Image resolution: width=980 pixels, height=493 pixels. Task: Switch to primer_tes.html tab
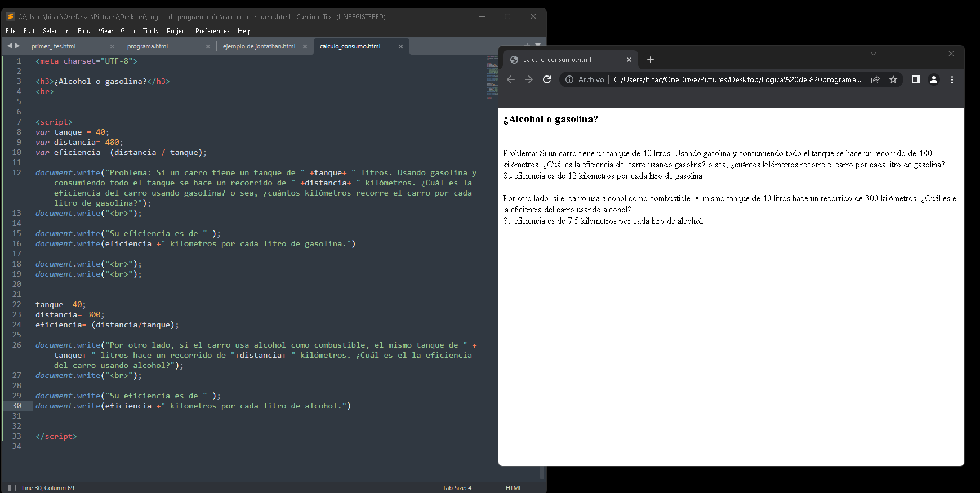click(72, 46)
